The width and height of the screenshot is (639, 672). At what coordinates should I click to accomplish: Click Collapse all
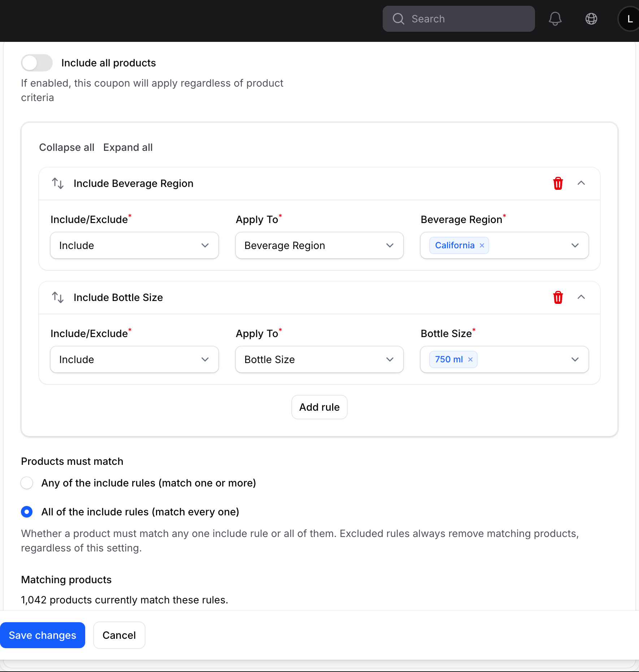pos(67,147)
